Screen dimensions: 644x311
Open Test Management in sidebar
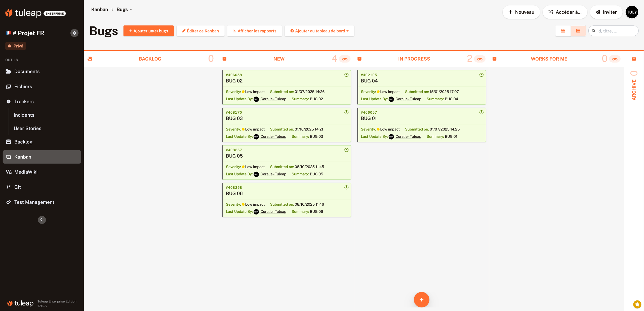(x=34, y=202)
